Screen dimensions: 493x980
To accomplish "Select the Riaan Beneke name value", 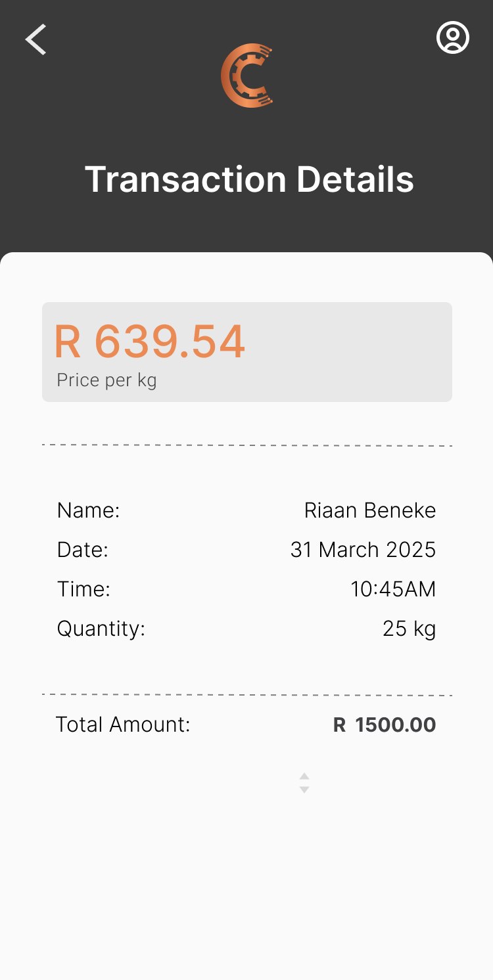I will 369,510.
